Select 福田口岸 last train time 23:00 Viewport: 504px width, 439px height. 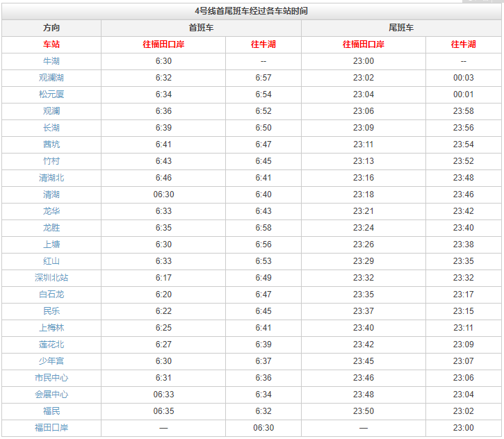click(x=464, y=428)
